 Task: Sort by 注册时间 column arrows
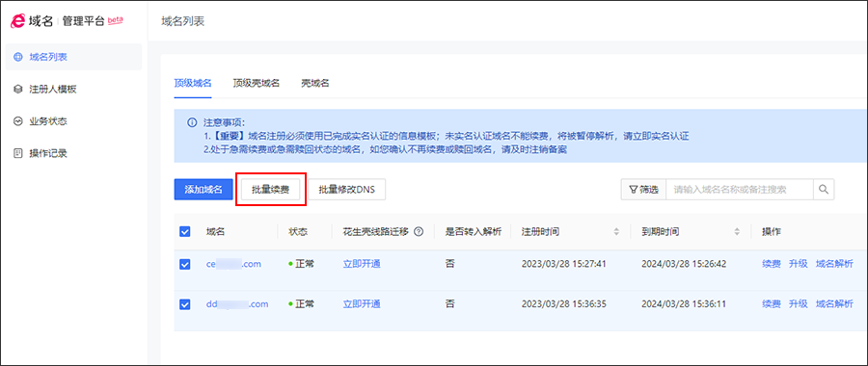[616, 232]
